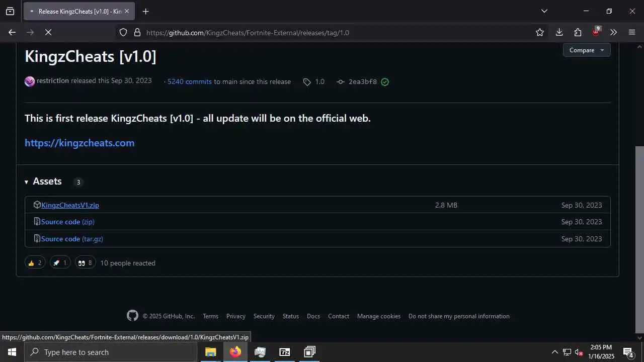
Task: Open the 5240 commits link
Action: 190,81
